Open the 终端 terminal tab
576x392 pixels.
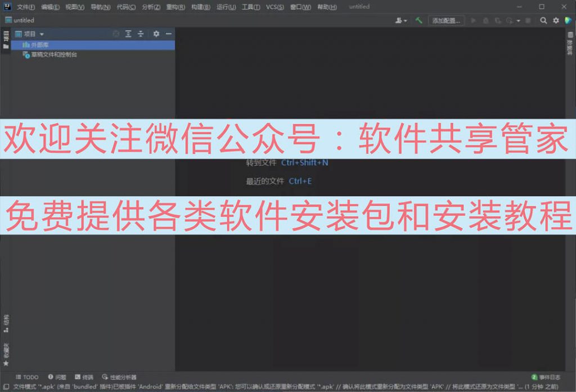(84, 377)
